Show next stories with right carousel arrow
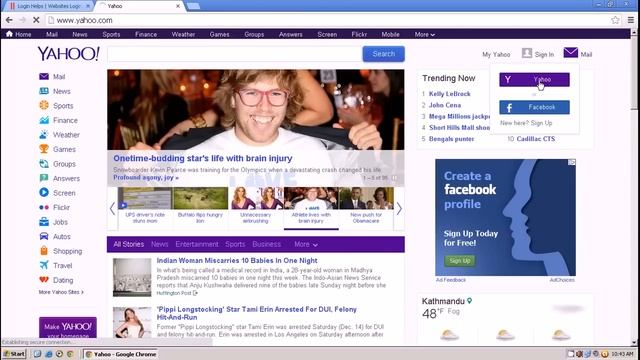This screenshot has width=640, height=360. click(x=399, y=209)
